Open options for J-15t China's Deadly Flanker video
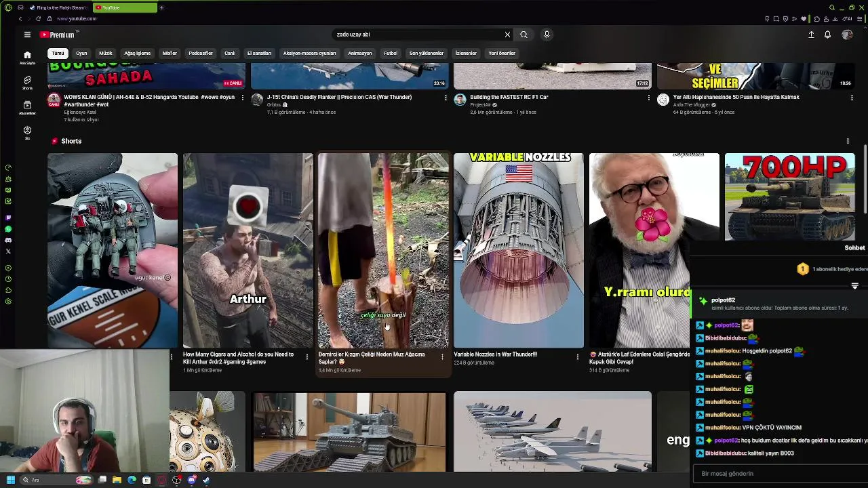 tap(446, 98)
